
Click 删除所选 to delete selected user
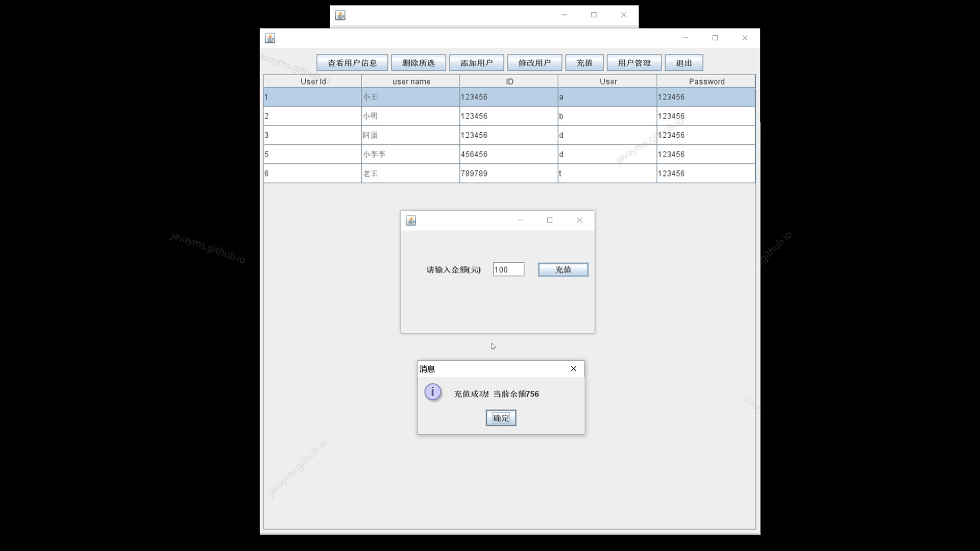point(419,62)
